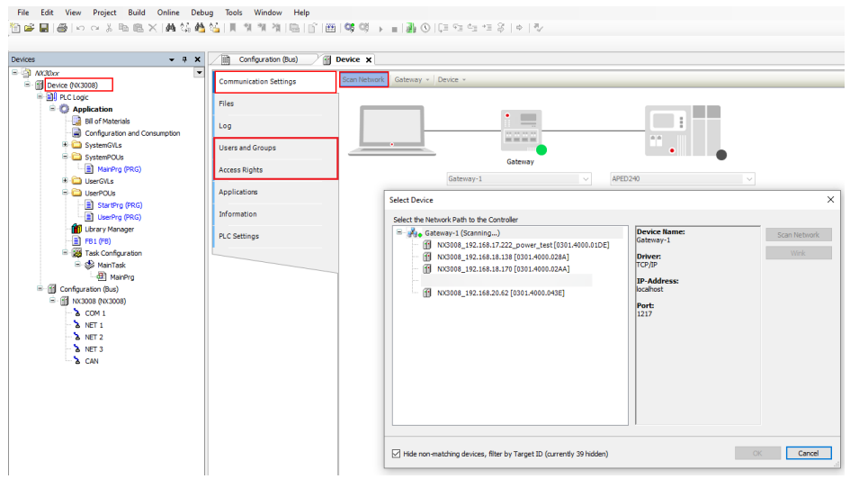
Task: Click the Scan Network button
Action: click(363, 79)
